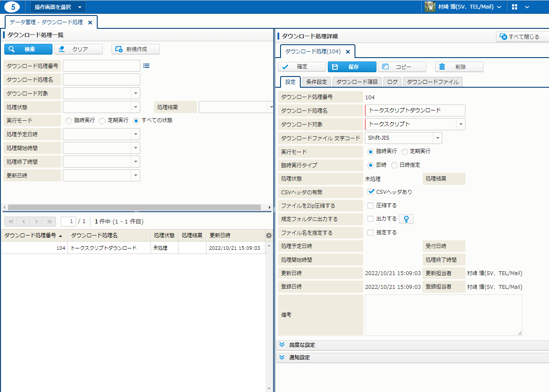
Task: Open the grid apps icon in header
Action: [x=515, y=7]
